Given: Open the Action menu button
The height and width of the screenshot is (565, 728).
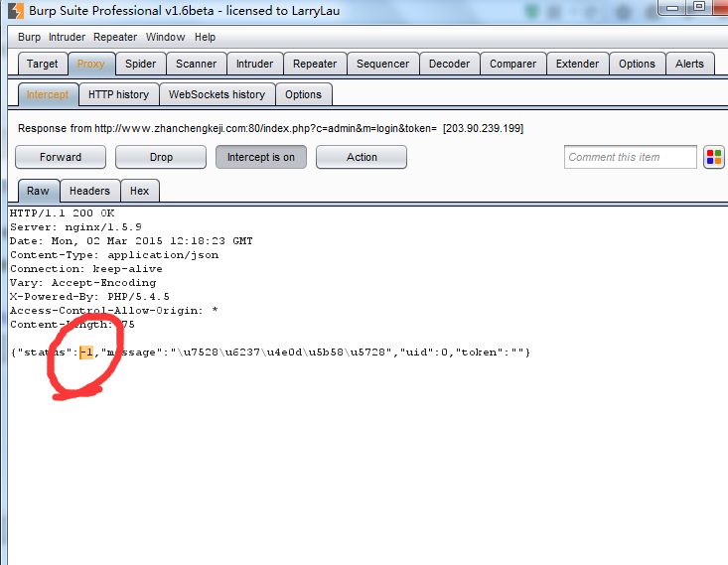Looking at the screenshot, I should point(362,157).
